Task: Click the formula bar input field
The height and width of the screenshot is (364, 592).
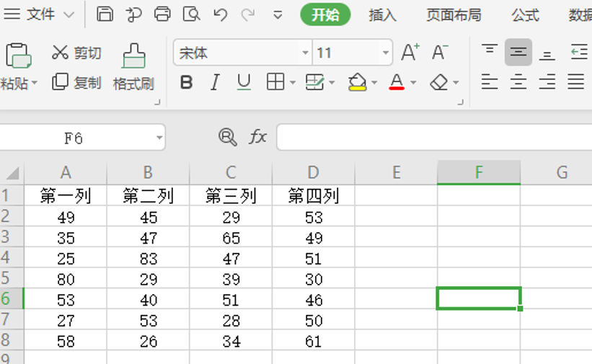Action: pos(434,137)
